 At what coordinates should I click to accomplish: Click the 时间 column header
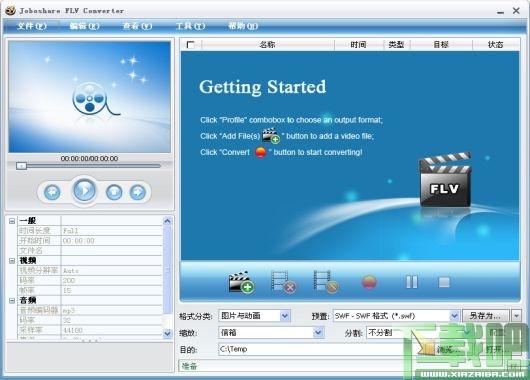pos(358,45)
